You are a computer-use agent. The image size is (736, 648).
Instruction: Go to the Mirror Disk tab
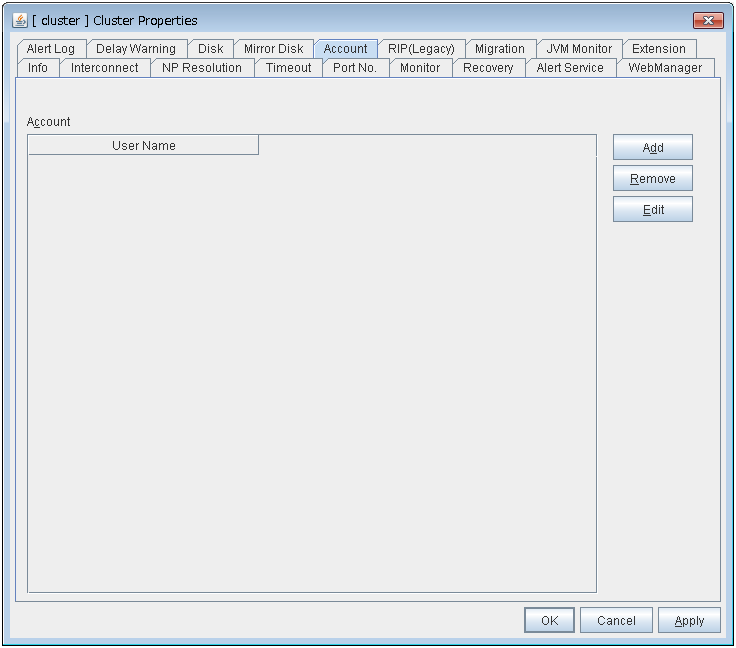pos(273,49)
